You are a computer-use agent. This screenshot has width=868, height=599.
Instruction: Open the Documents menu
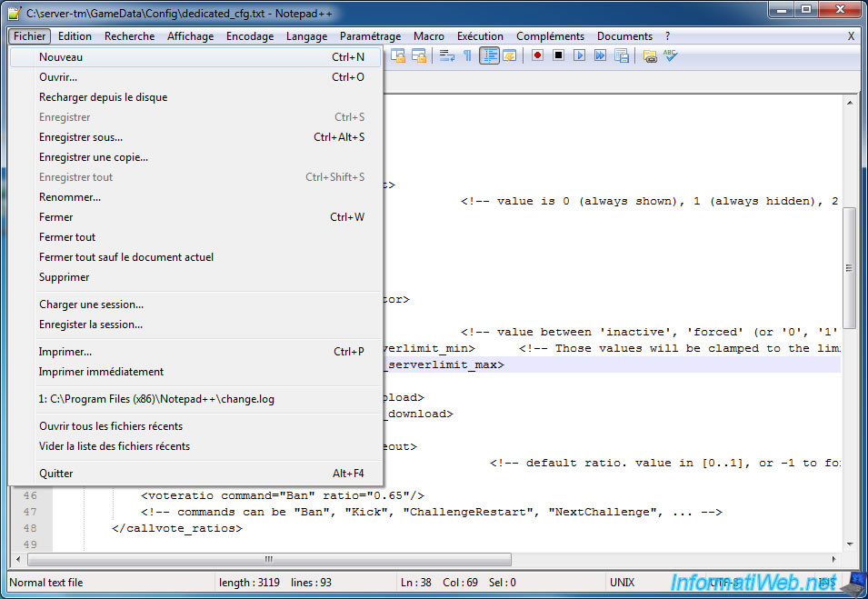624,36
